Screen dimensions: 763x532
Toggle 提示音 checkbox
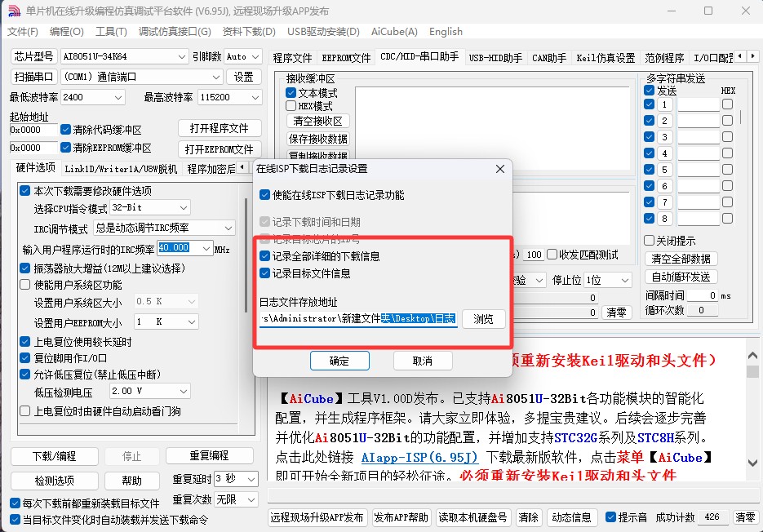pos(610,517)
